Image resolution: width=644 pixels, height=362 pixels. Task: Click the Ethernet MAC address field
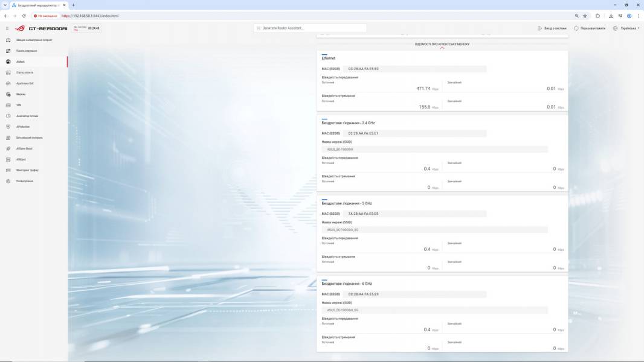tap(415, 69)
